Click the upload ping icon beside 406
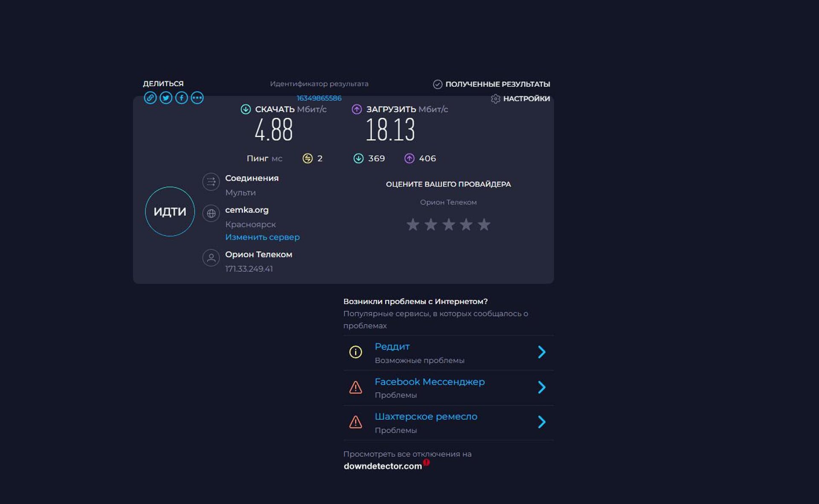 (409, 159)
